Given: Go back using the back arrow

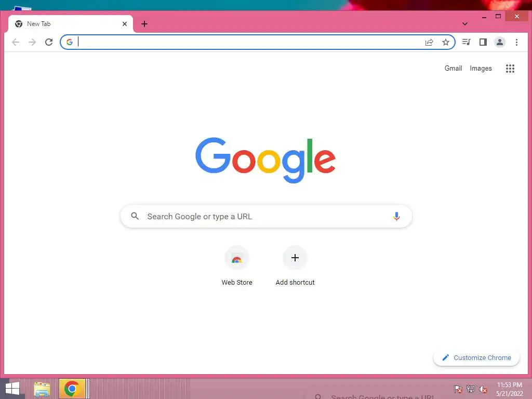Looking at the screenshot, I should tap(16, 42).
